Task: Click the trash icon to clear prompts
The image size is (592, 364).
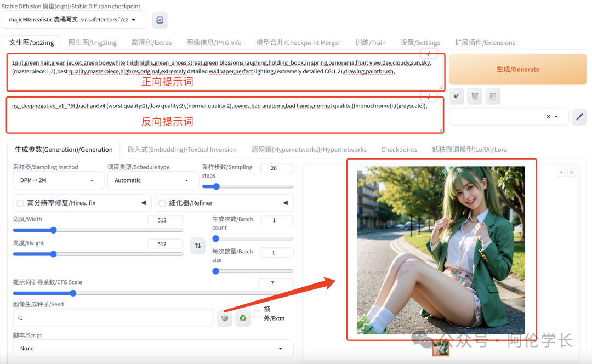Action: click(x=474, y=95)
